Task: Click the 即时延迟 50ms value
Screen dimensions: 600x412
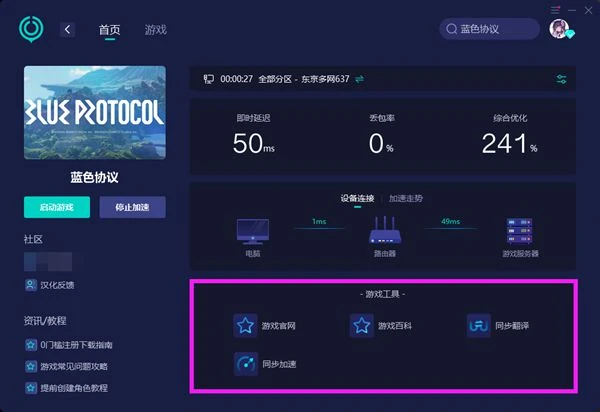Action: [253, 144]
